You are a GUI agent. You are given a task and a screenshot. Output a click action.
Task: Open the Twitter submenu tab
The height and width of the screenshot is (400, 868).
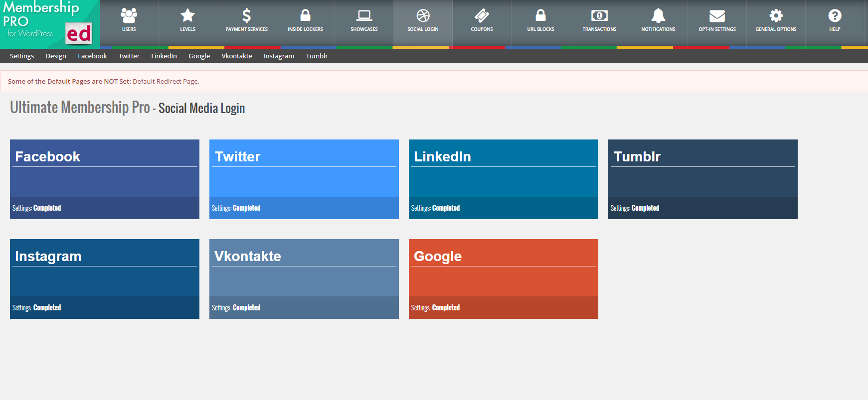[x=129, y=56]
